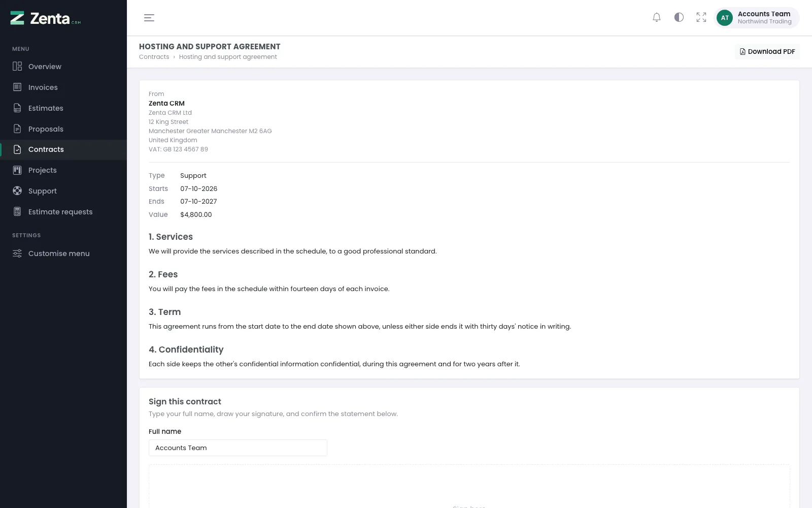Open Customise menu setting

point(63,253)
